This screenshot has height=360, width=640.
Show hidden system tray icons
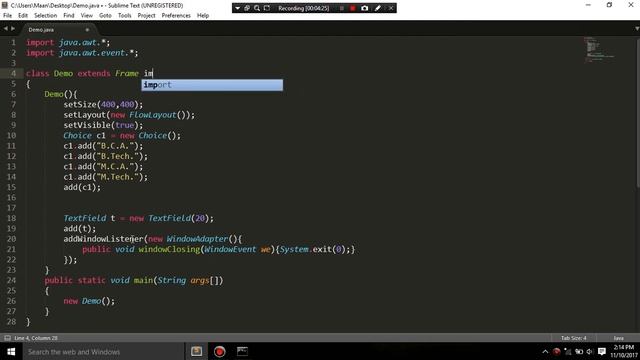coord(545,351)
